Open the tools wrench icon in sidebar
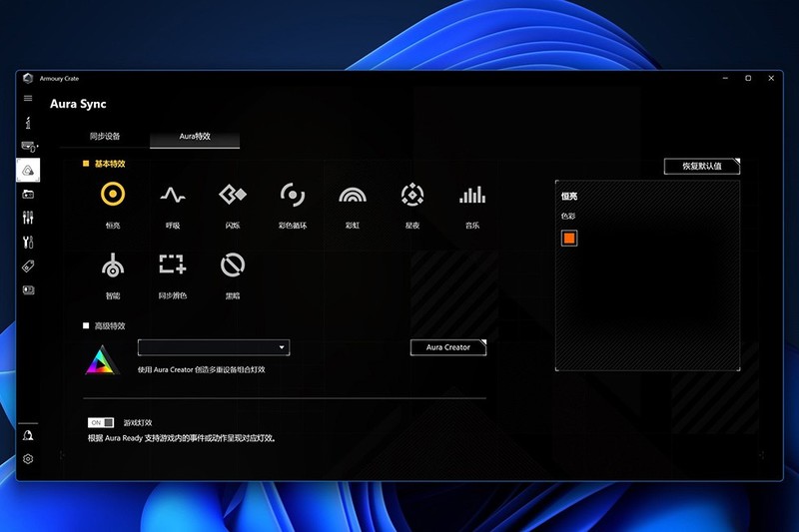 [x=28, y=242]
